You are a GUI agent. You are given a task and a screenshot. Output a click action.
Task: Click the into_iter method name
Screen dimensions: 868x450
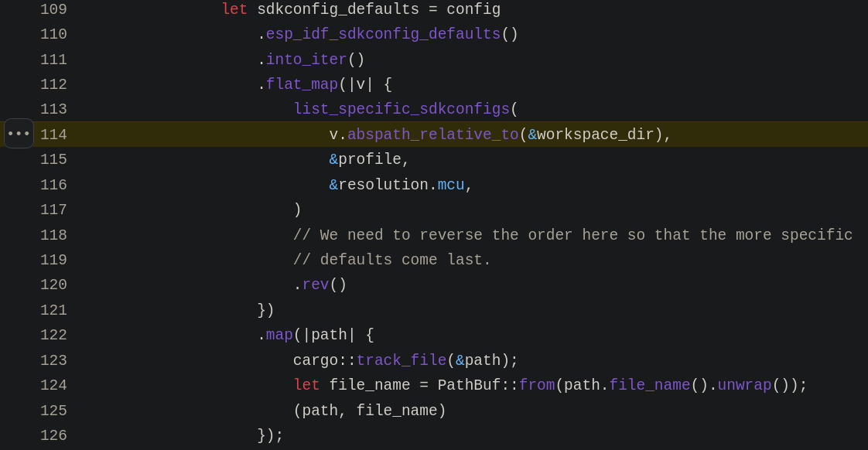[306, 60]
